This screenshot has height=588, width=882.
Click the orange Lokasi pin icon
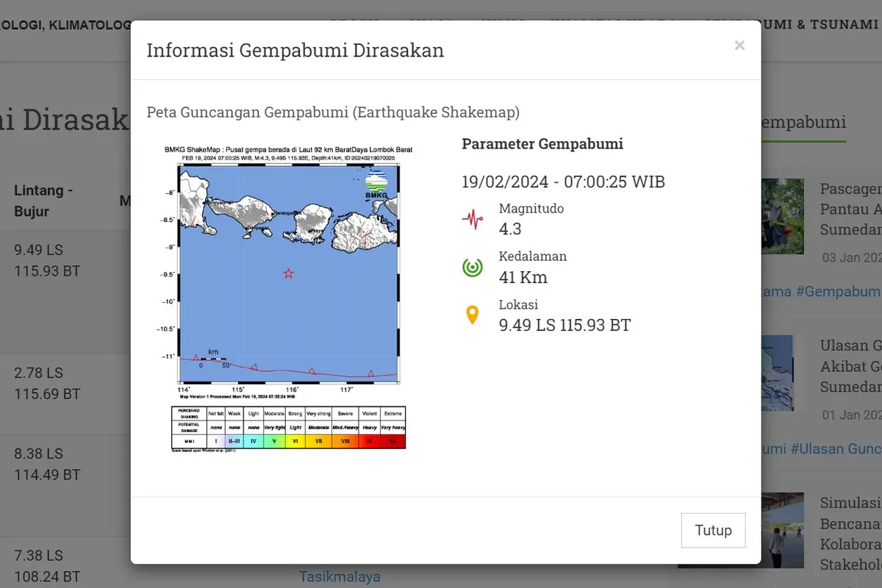472,315
